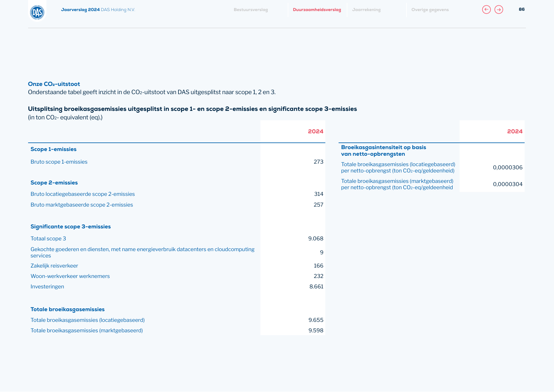Click the value 9.598
This screenshot has height=392, width=554.
click(316, 330)
